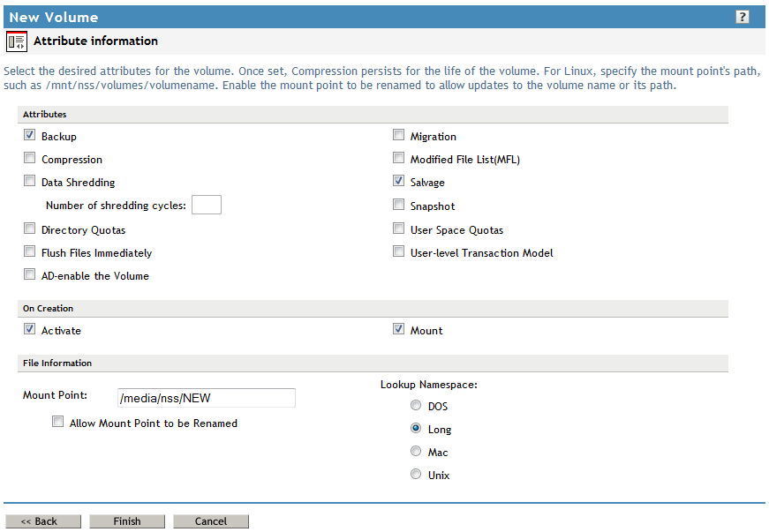Enable Data Shredding
Viewport: 769px width, 532px height.
[x=29, y=181]
